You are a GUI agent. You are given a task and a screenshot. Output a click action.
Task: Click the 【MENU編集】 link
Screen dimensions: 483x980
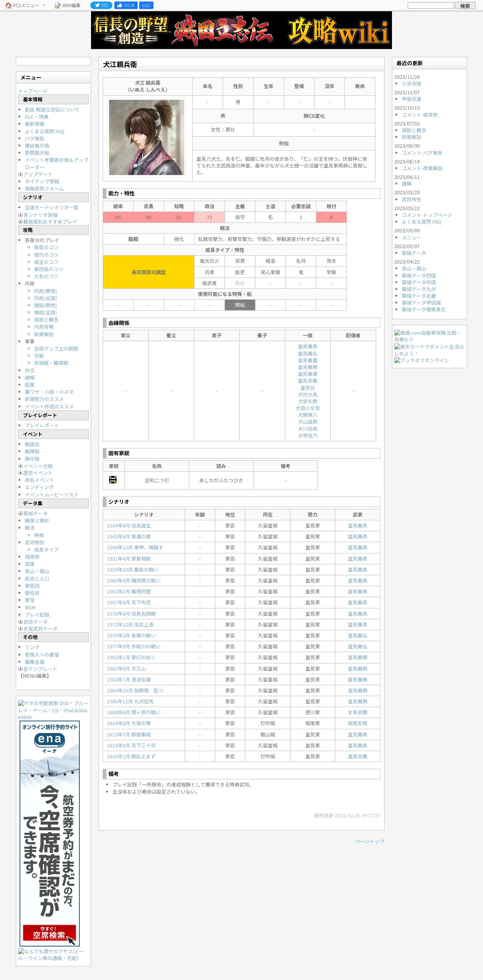pyautogui.click(x=35, y=676)
